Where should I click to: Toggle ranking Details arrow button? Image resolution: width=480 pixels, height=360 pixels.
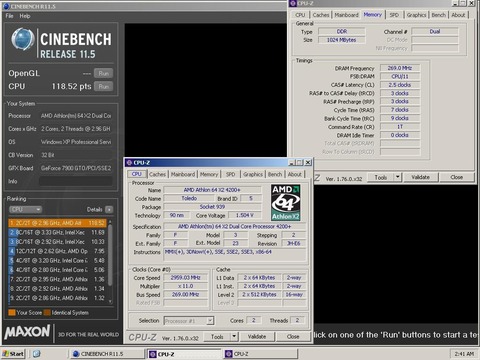coord(109,209)
